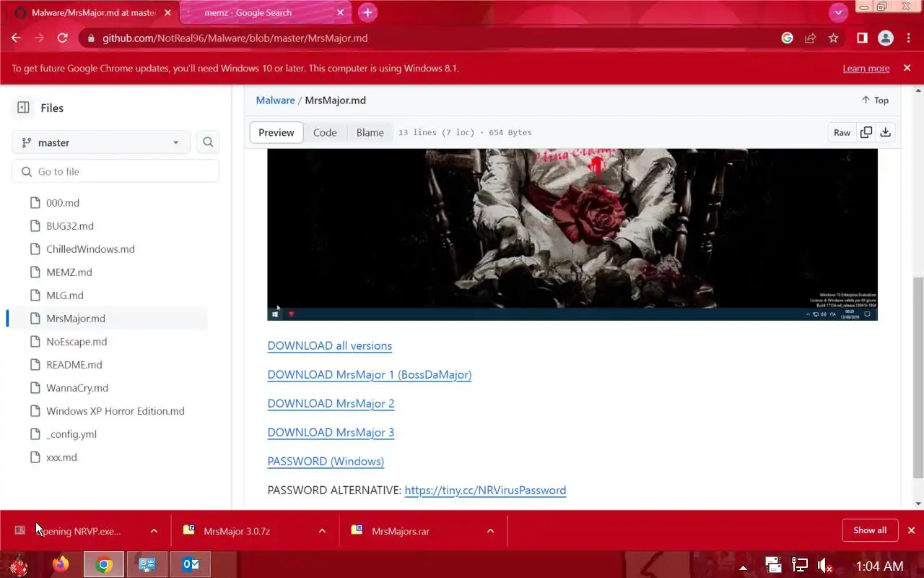The image size is (924, 578).
Task: Select the Malware/MrsMajor.md GitHub tab
Action: coord(92,12)
